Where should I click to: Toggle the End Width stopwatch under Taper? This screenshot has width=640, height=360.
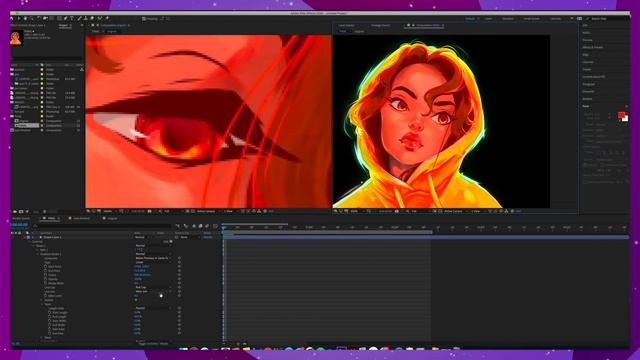tap(49, 325)
